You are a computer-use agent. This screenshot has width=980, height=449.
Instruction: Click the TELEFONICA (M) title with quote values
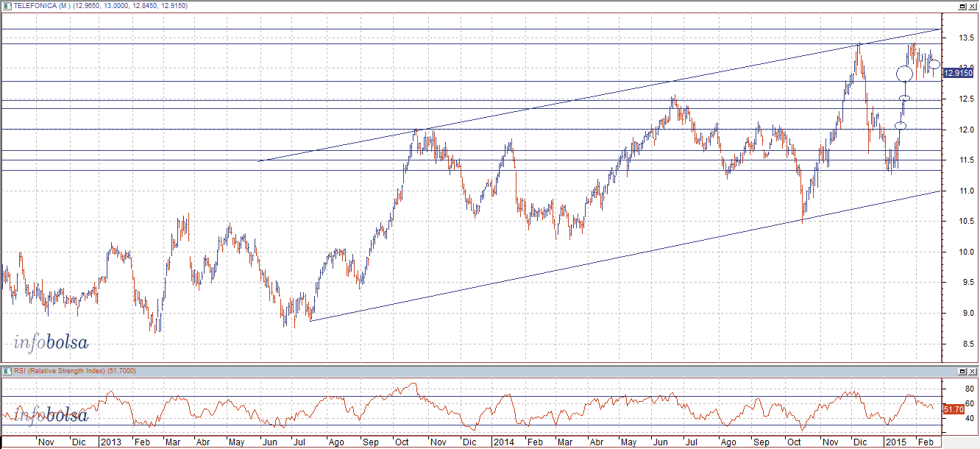pyautogui.click(x=100, y=5)
